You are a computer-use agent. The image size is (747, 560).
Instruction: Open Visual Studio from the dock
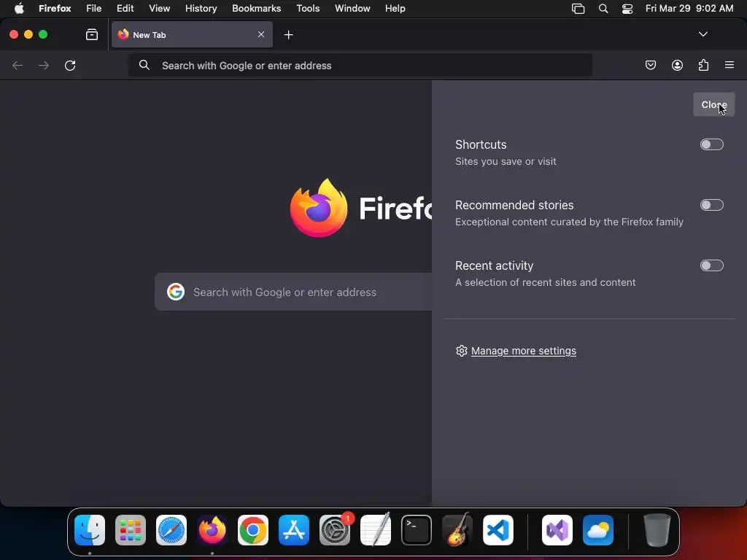tap(557, 529)
